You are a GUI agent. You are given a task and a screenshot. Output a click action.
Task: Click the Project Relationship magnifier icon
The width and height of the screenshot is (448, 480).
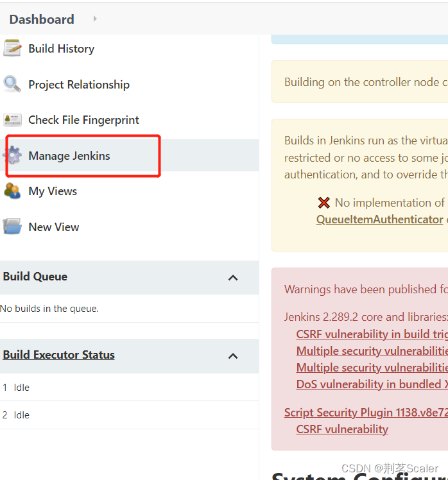12,84
